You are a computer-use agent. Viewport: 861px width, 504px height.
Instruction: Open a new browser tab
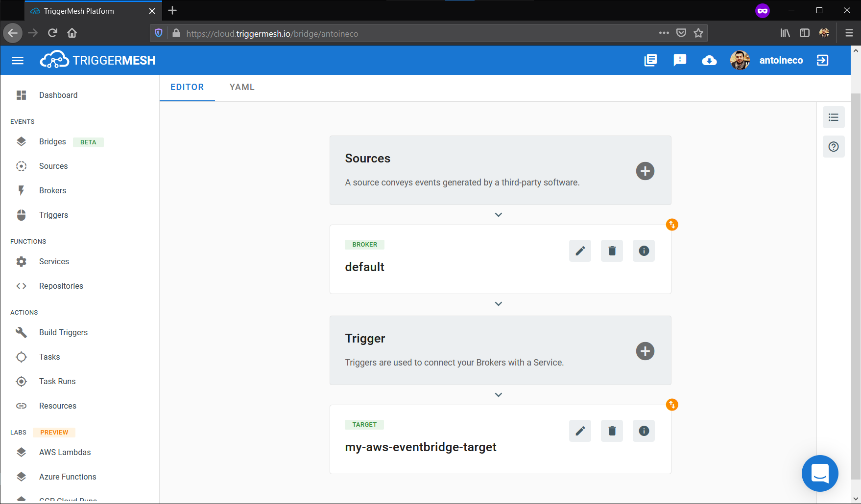pos(172,11)
